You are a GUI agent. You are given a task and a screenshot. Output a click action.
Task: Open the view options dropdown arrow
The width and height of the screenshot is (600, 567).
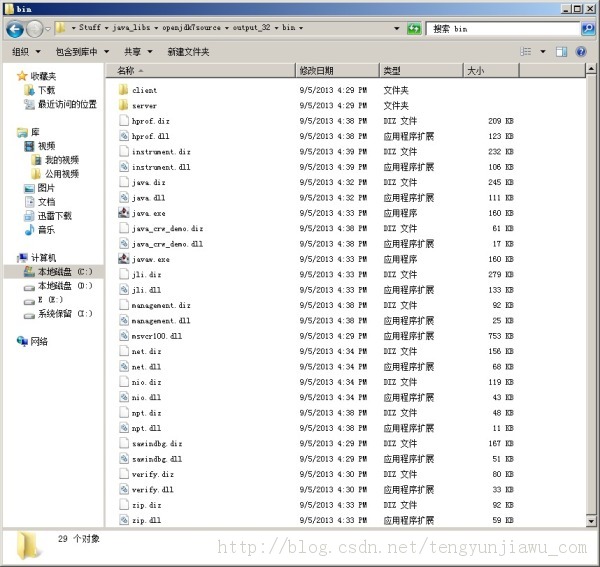coord(543,52)
